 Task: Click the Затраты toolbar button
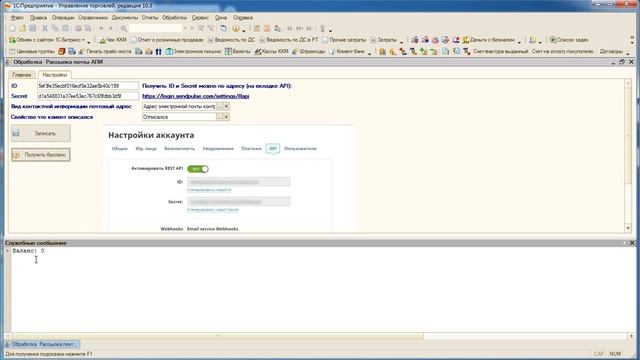tap(383, 40)
